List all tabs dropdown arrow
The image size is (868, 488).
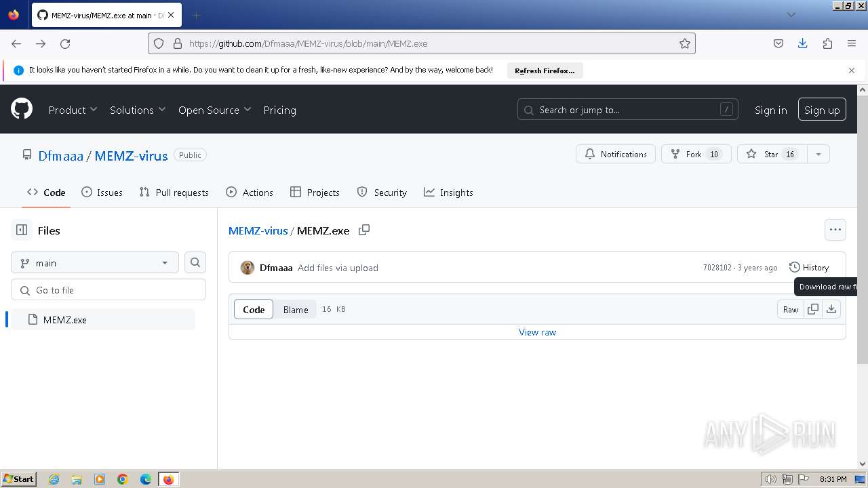pyautogui.click(x=791, y=15)
